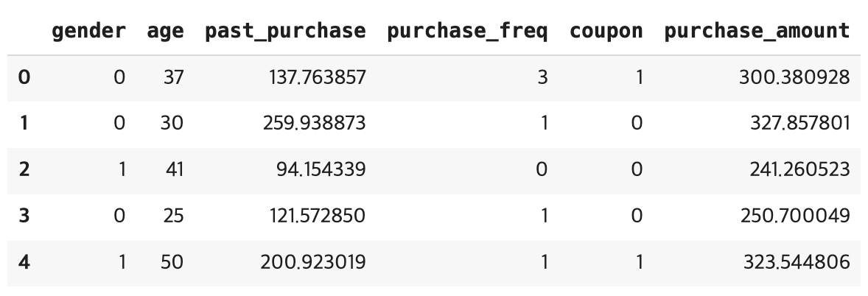Click the past_purchase value 137.763857
The width and height of the screenshot is (868, 296).
tap(314, 77)
